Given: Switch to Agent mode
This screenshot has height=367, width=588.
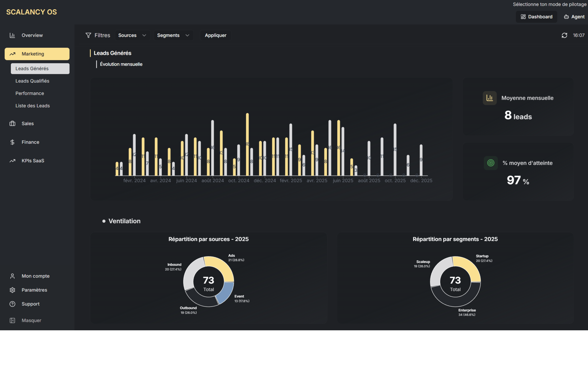Looking at the screenshot, I should point(574,17).
